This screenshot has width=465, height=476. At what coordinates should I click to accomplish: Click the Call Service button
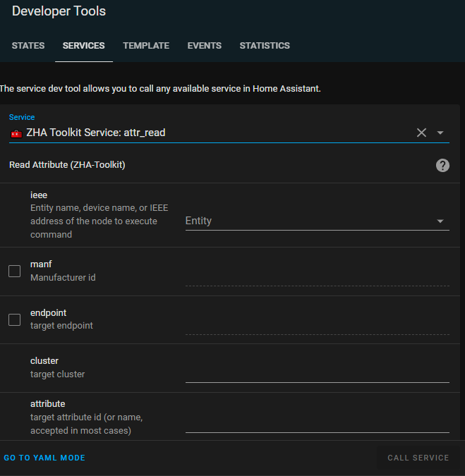click(418, 458)
